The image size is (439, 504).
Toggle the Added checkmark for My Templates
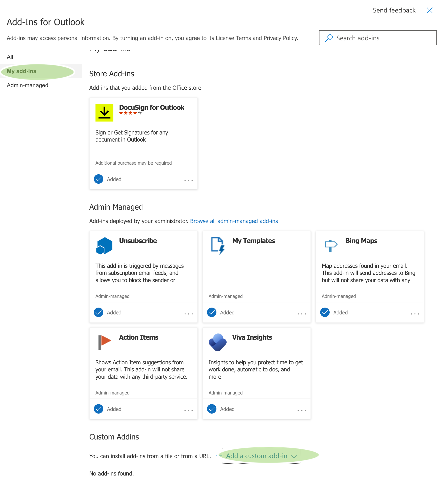point(212,313)
